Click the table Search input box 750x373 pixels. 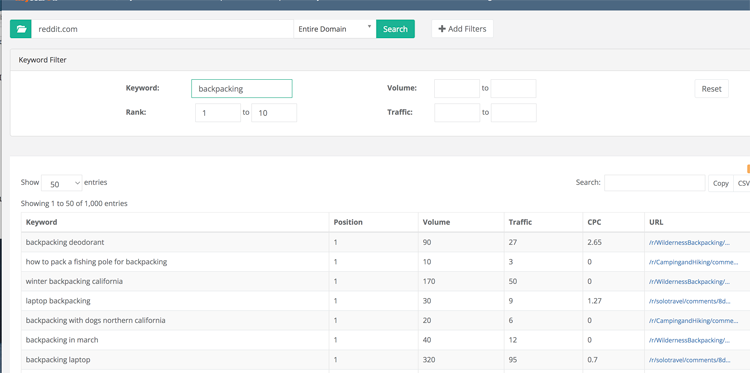(654, 183)
